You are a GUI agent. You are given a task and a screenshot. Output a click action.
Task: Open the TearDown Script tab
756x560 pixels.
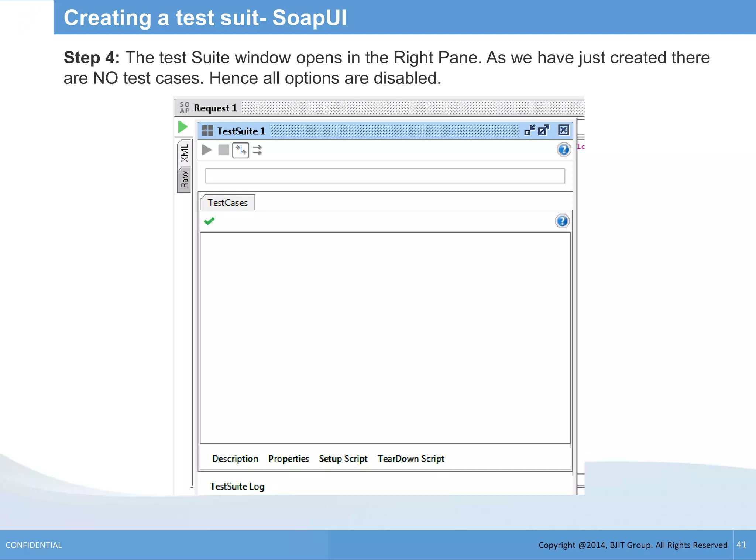411,459
